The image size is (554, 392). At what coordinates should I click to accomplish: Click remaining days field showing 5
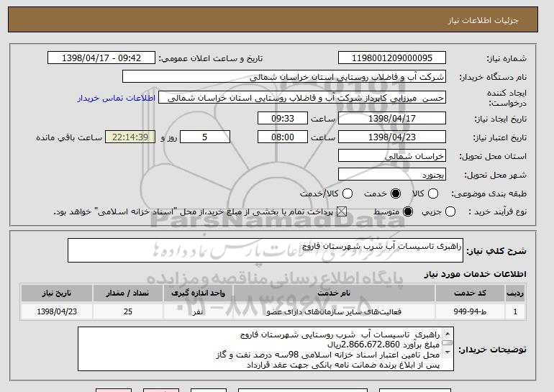coord(205,137)
